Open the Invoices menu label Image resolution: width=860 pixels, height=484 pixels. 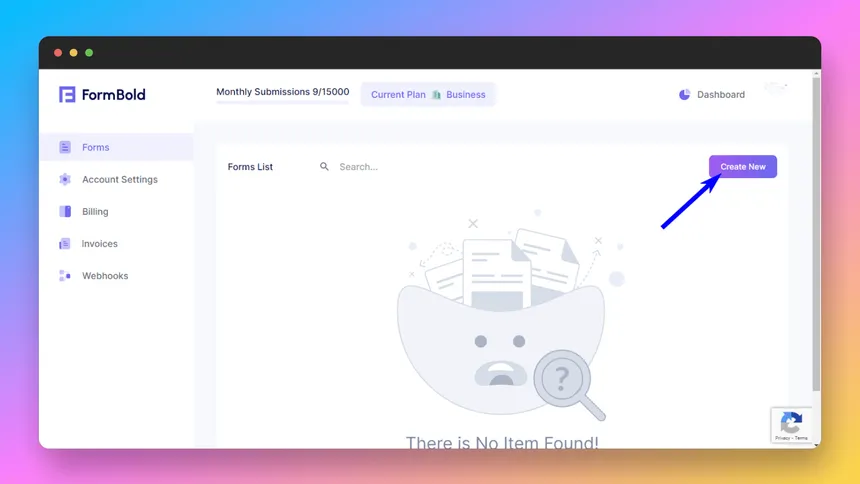click(100, 243)
